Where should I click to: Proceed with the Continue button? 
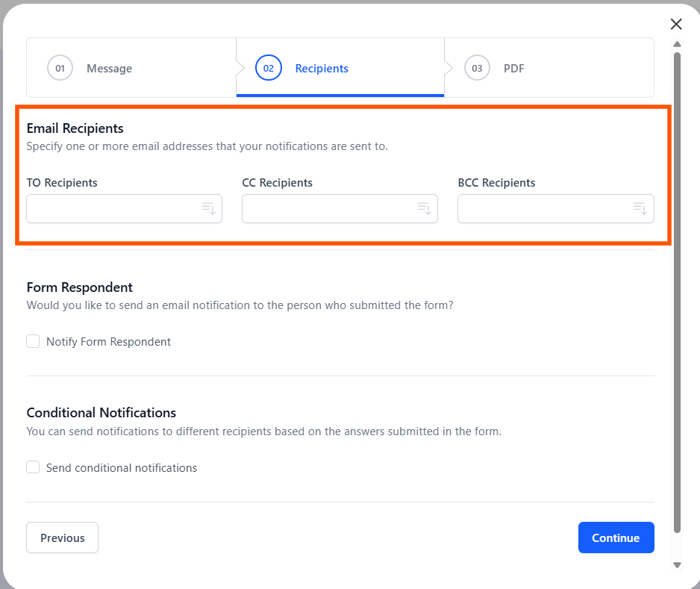[x=616, y=537]
